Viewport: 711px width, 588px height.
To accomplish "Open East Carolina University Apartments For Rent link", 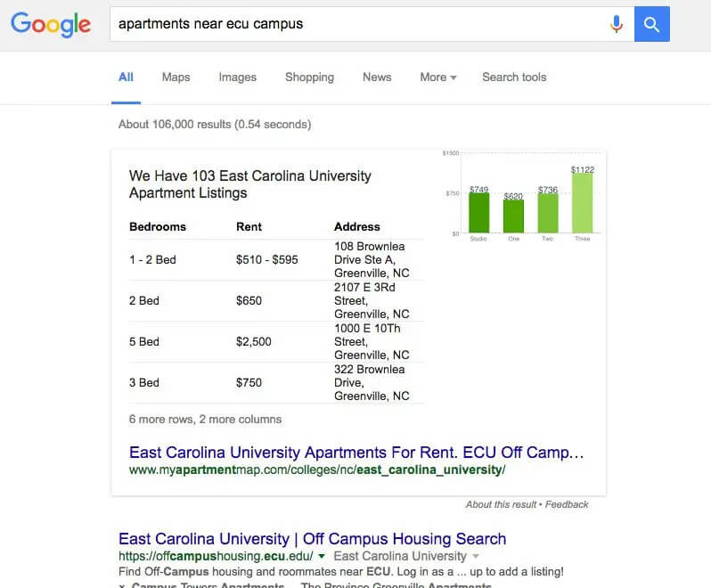I will coord(356,453).
